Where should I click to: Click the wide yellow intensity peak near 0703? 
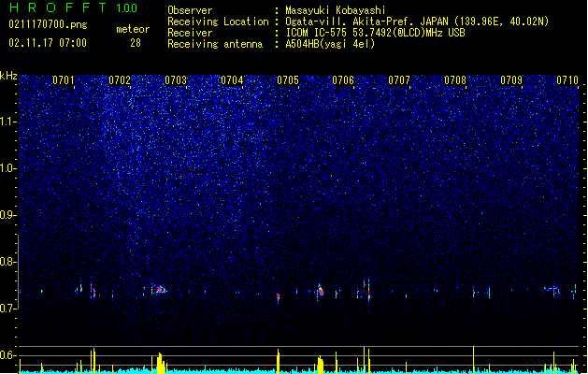[x=161, y=363]
